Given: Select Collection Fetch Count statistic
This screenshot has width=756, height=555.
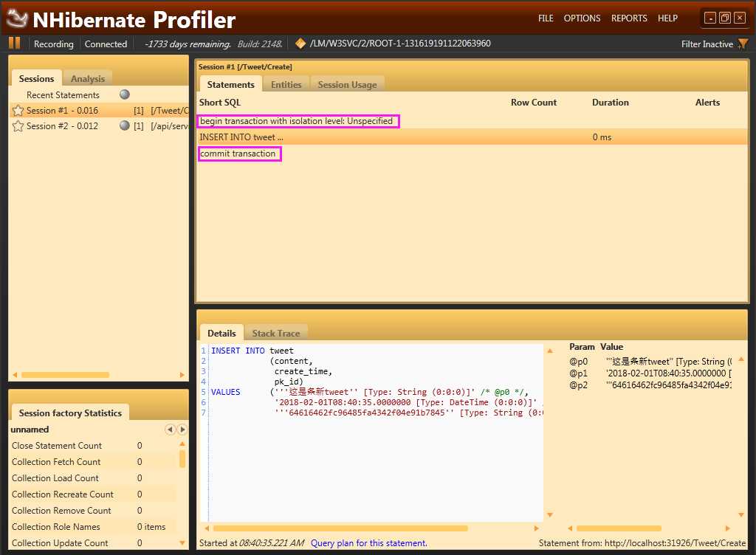Looking at the screenshot, I should point(93,461).
